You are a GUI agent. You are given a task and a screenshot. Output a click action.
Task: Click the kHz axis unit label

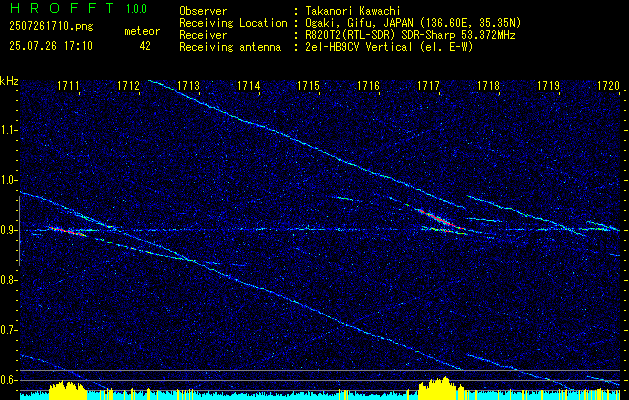click(9, 81)
